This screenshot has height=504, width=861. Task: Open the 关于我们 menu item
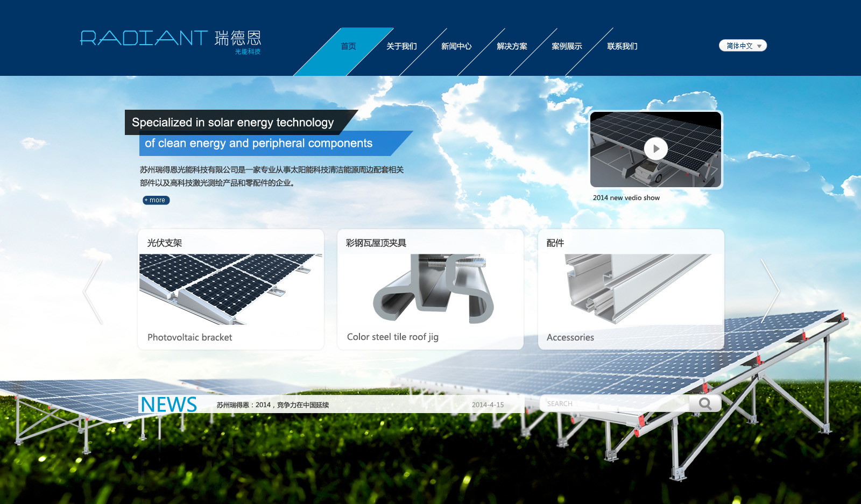pyautogui.click(x=401, y=46)
